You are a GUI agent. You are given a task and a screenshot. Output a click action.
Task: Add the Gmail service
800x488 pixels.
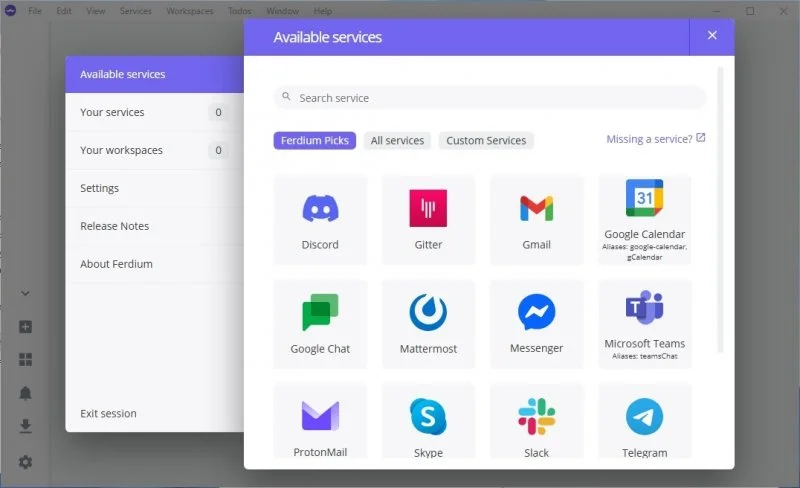[x=536, y=220]
